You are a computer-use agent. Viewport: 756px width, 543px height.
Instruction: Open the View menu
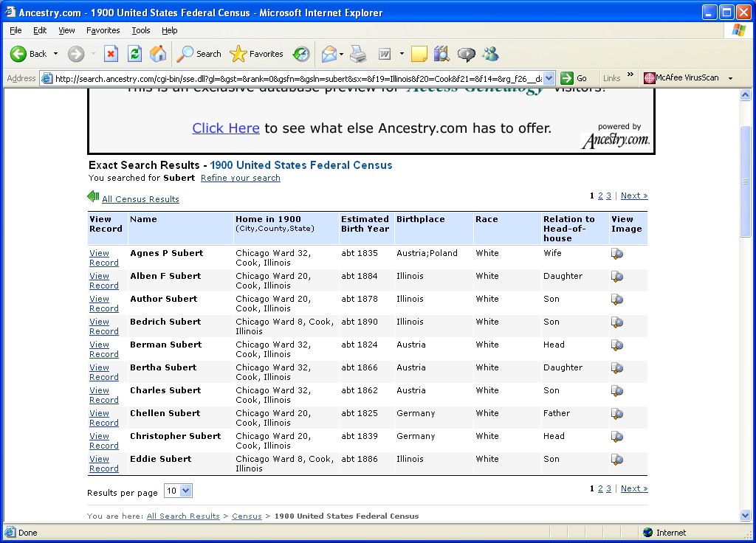click(66, 30)
